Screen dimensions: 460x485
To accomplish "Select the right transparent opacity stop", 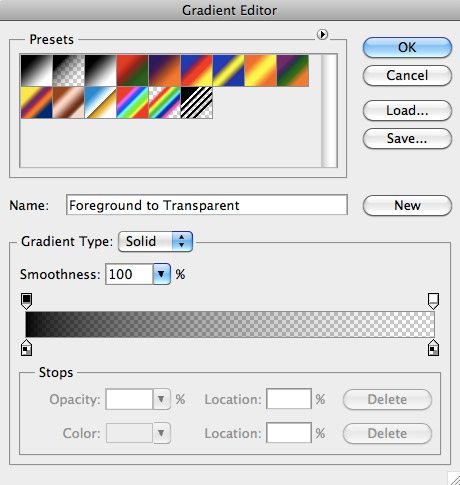I will pyautogui.click(x=433, y=301).
